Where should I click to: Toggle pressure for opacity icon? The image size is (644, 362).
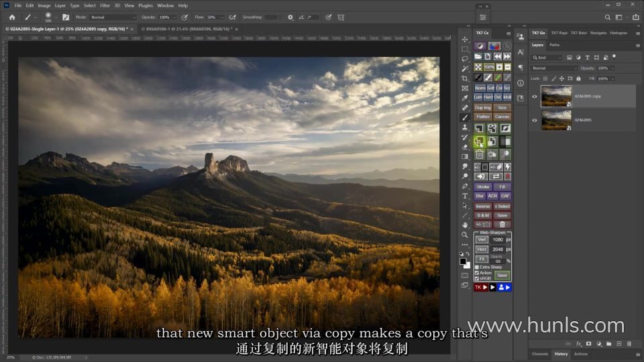[185, 17]
